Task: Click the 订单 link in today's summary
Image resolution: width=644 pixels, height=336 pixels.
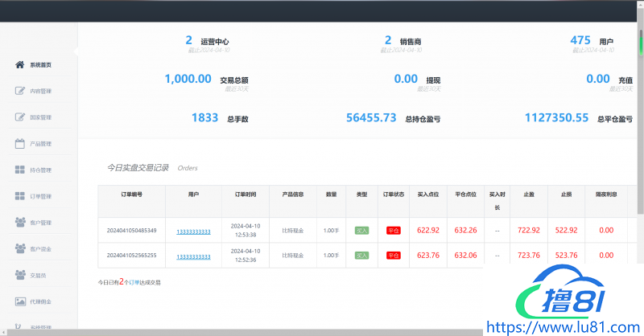Action: point(134,283)
